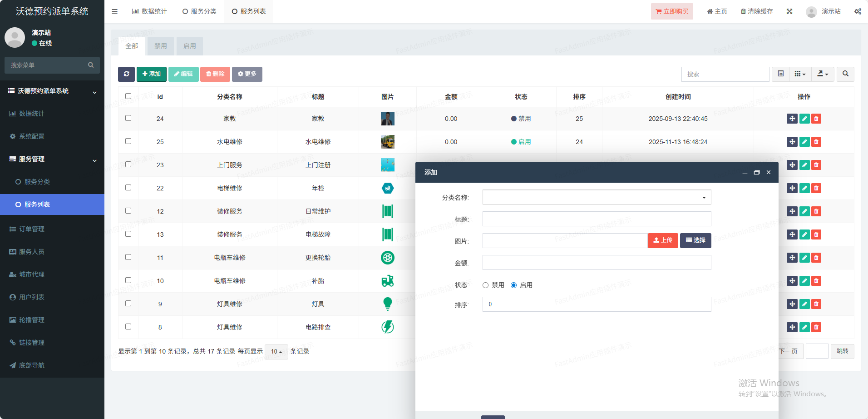
Task: Open the column visibility dropdown
Action: pyautogui.click(x=800, y=74)
